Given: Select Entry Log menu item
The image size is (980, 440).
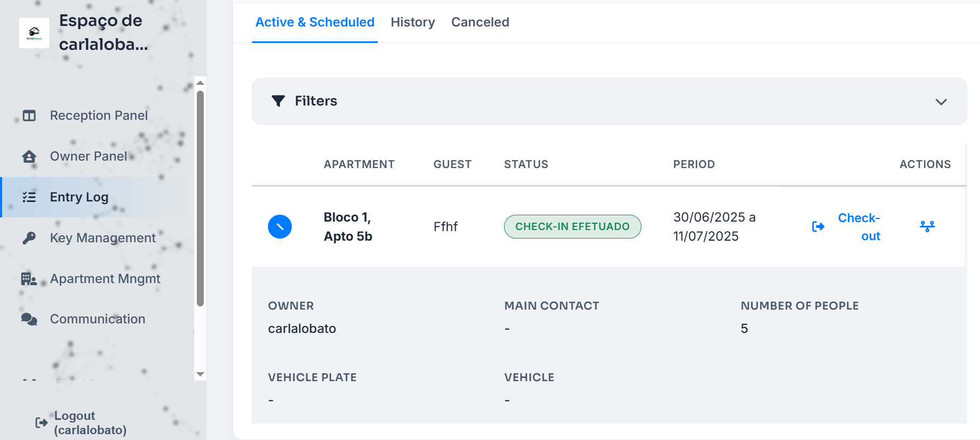Looking at the screenshot, I should point(98,197).
